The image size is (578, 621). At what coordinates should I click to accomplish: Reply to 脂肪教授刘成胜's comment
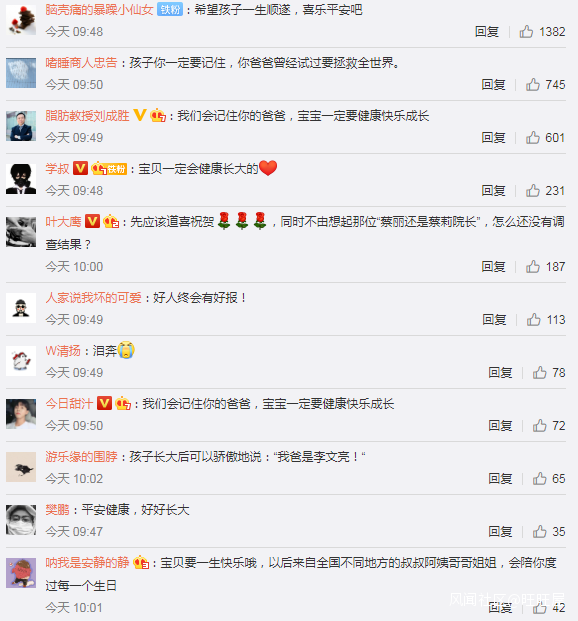[x=493, y=137]
